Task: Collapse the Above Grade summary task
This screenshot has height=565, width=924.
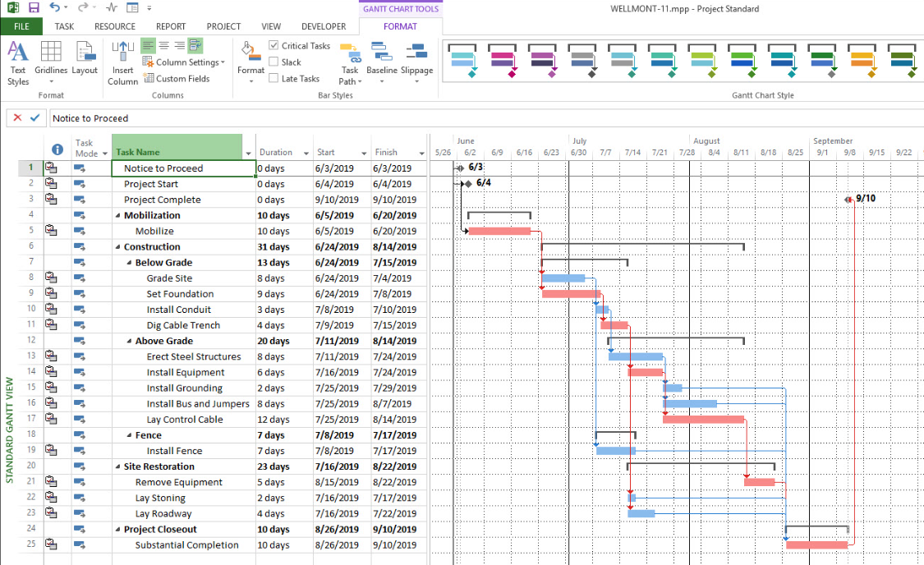Action: 129,341
